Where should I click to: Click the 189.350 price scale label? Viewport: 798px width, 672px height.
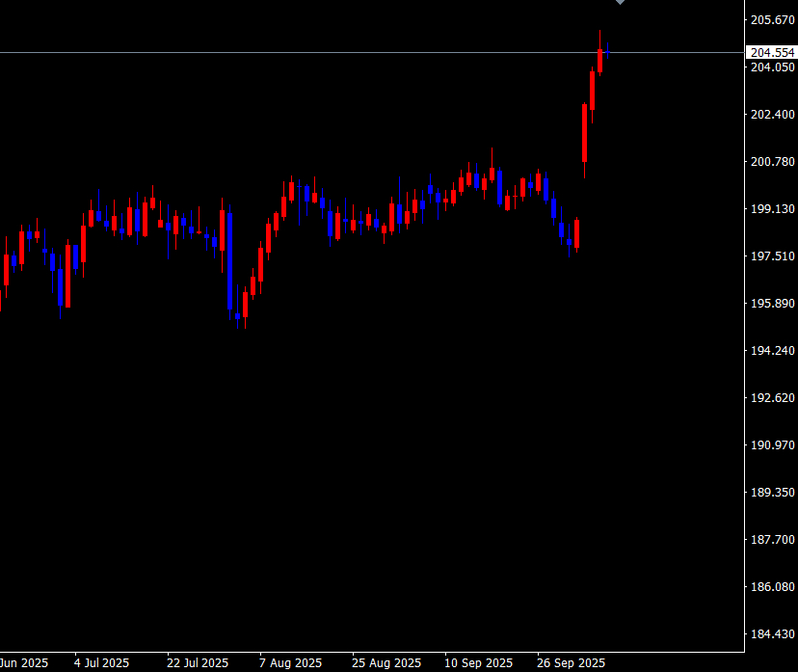[x=773, y=493]
